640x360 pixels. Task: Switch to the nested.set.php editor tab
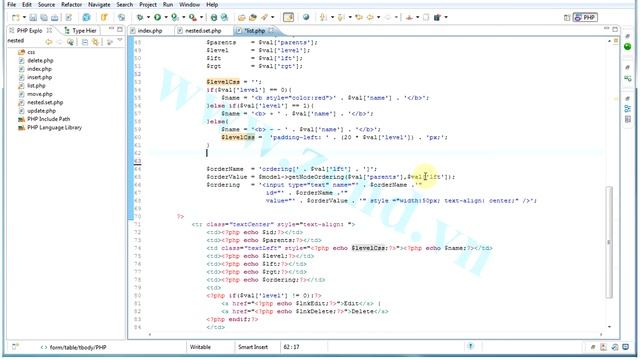203,31
